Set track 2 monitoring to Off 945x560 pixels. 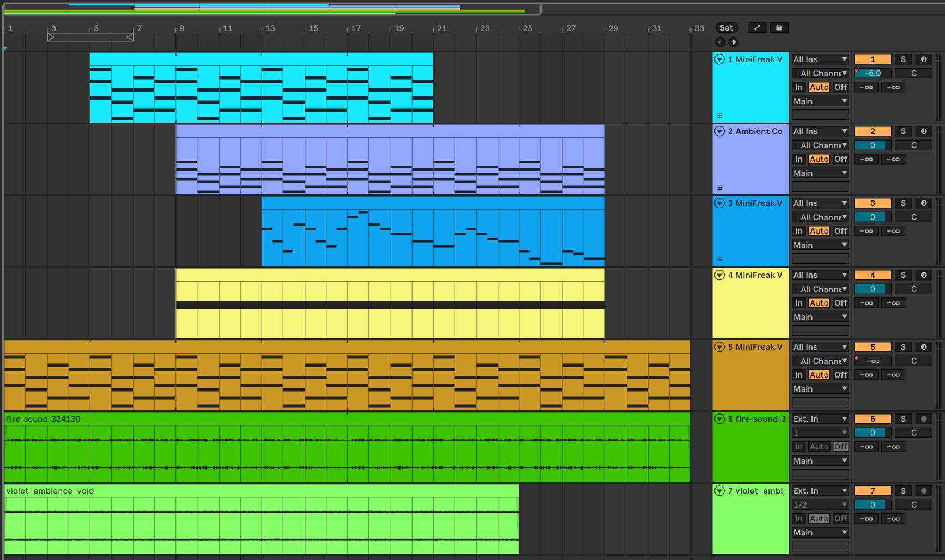tap(841, 159)
